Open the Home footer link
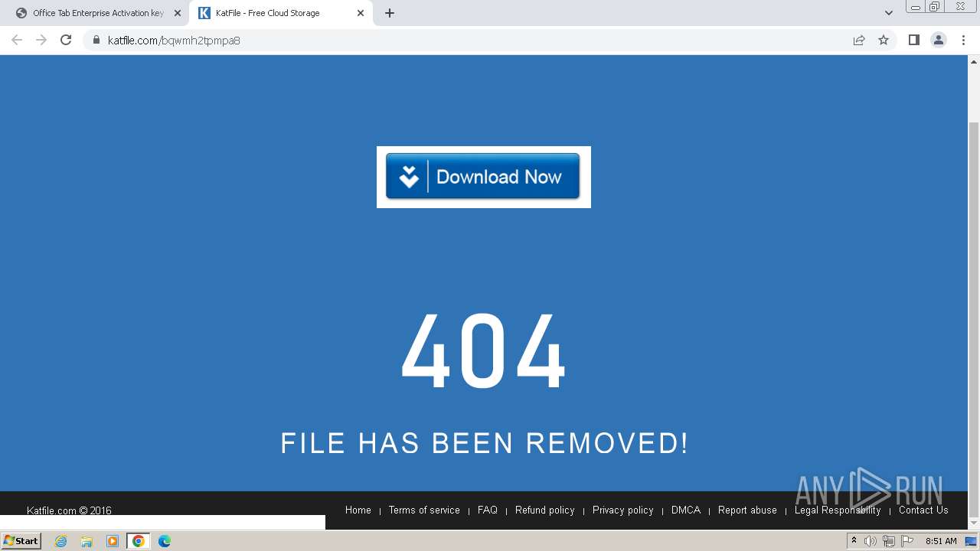 coord(358,510)
